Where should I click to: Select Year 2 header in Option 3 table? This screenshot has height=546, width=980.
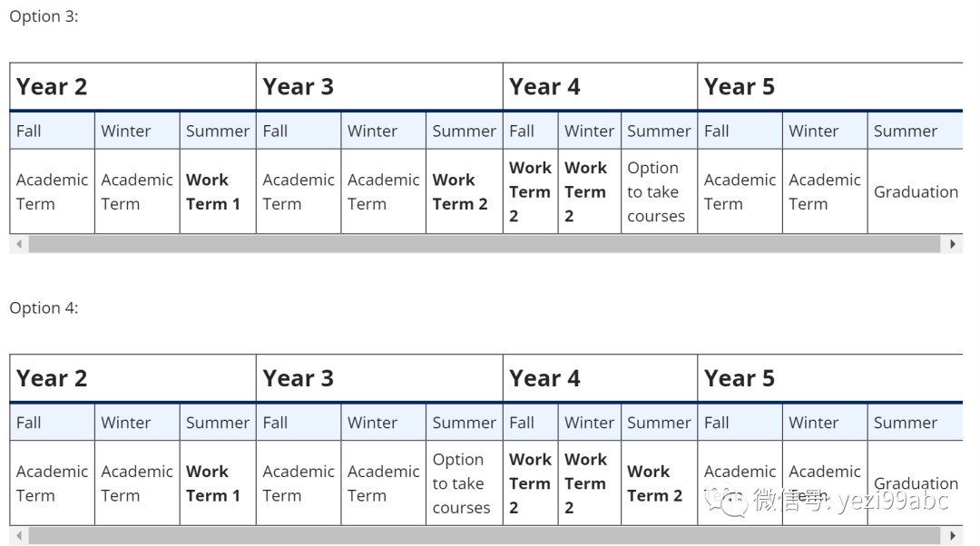pyautogui.click(x=52, y=86)
